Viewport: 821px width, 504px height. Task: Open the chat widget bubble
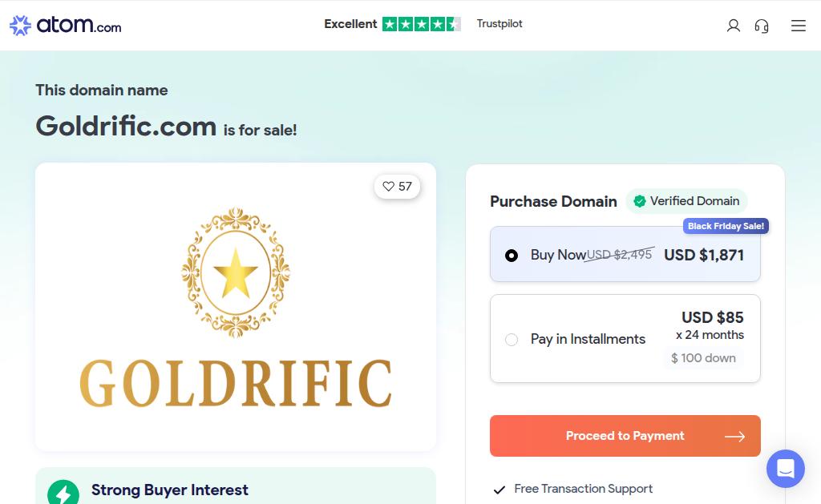pyautogui.click(x=785, y=468)
